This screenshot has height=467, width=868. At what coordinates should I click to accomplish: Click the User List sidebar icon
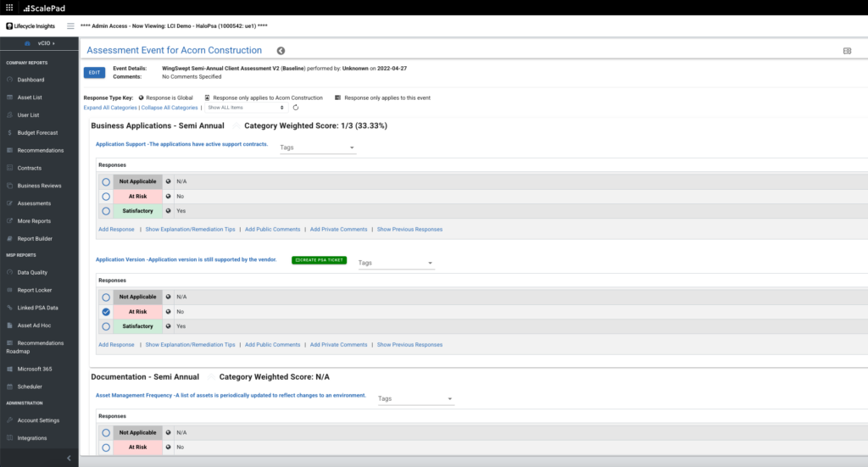9,115
